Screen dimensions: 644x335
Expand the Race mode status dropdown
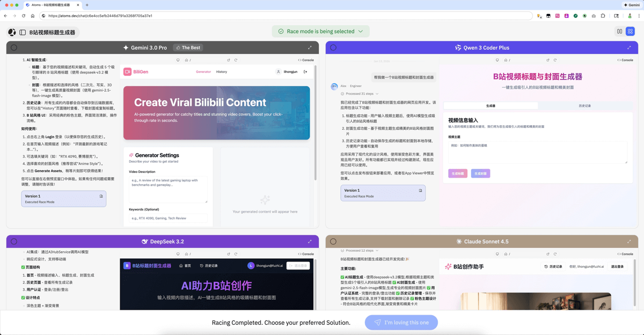pos(361,32)
